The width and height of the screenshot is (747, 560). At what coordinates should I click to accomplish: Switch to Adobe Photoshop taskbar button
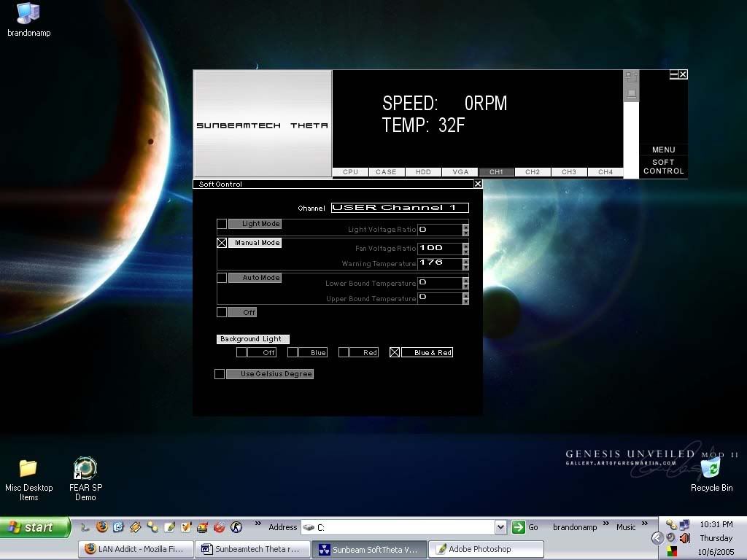click(x=487, y=549)
